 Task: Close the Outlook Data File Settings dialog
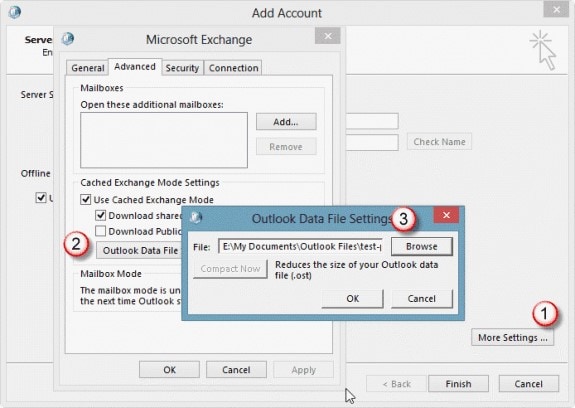[x=446, y=215]
